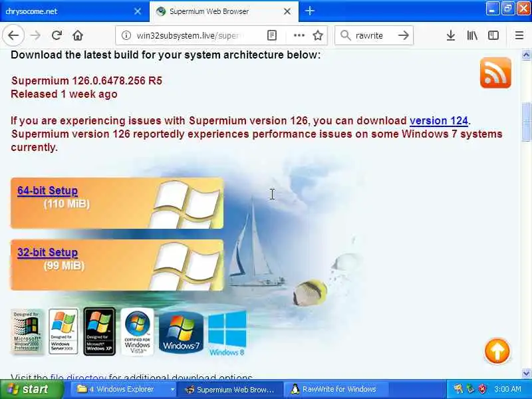Close the Supermium Web Browser tab

[x=287, y=11]
